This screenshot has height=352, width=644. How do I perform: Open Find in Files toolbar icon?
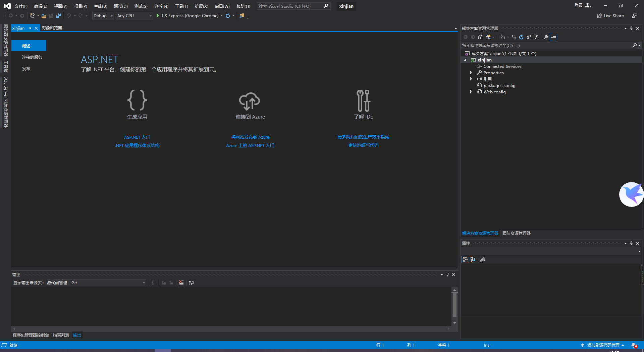242,16
